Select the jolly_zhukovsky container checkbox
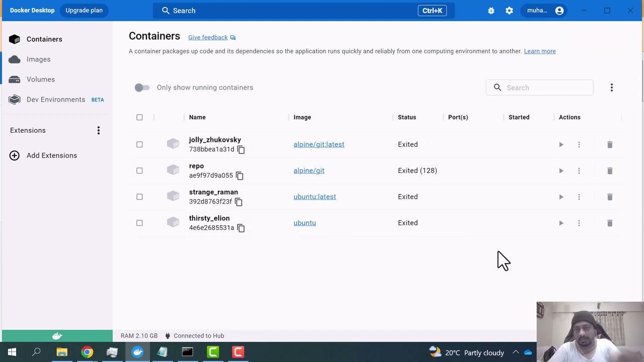The width and height of the screenshot is (644, 362). pyautogui.click(x=139, y=144)
